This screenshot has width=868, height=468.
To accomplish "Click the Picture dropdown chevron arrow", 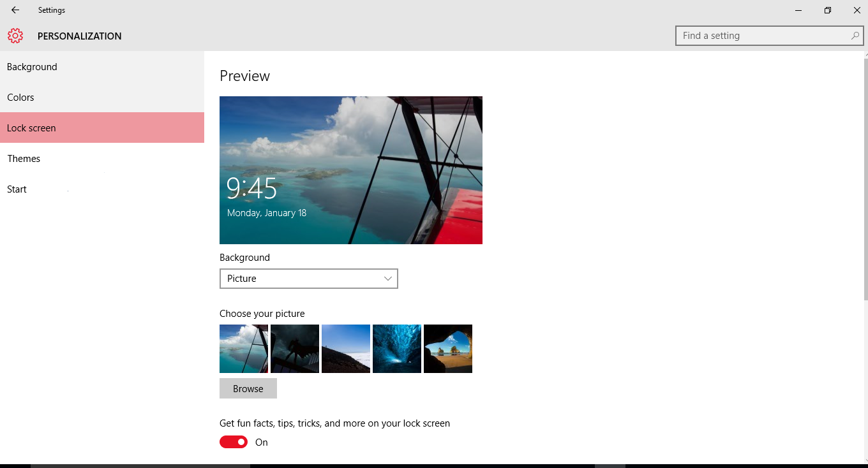I will [388, 279].
